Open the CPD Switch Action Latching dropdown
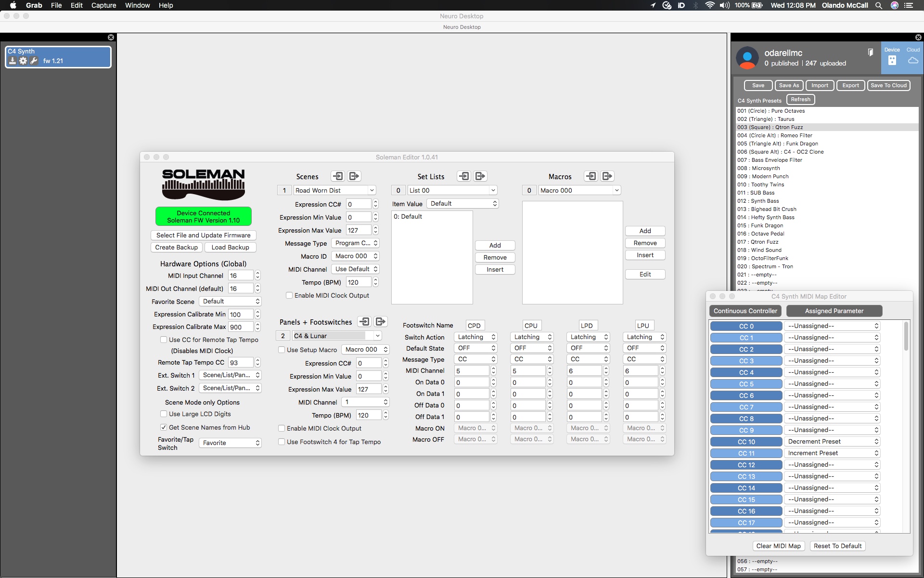 click(x=475, y=337)
